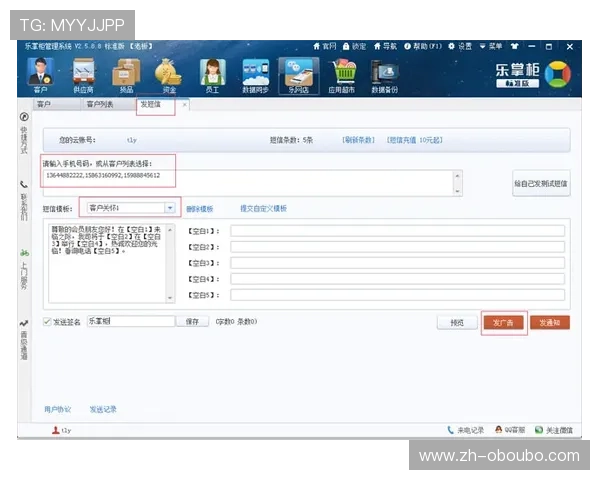Toggle the 发送签名 signature checkbox
The image size is (600, 480).
pos(47,322)
